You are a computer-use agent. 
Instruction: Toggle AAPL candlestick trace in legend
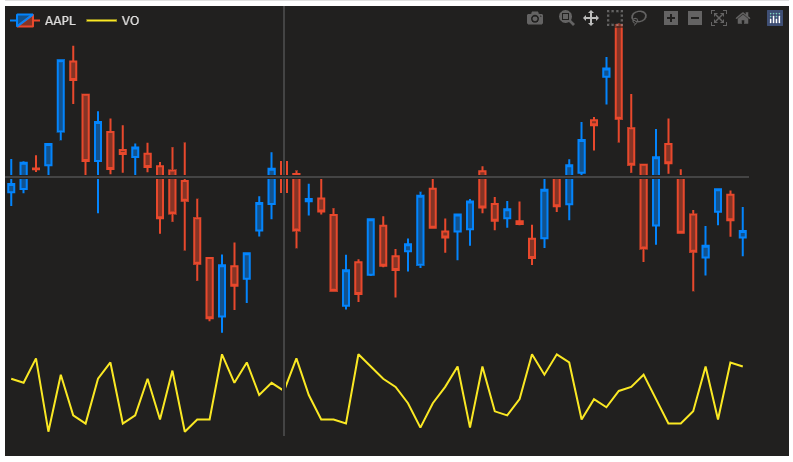(43, 21)
